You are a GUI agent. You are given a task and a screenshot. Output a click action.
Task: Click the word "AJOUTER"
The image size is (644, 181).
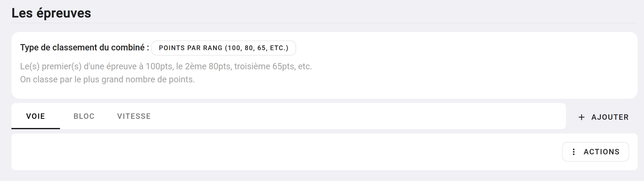click(610, 117)
